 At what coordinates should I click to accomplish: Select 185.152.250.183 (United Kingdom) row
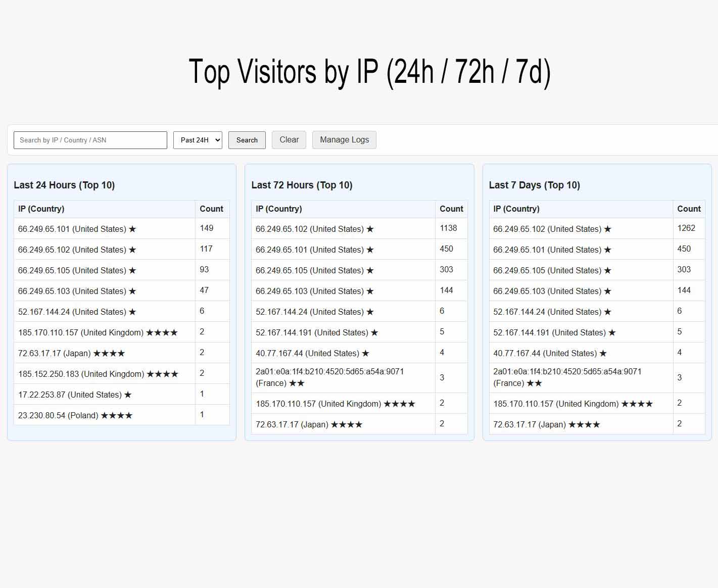point(122,373)
